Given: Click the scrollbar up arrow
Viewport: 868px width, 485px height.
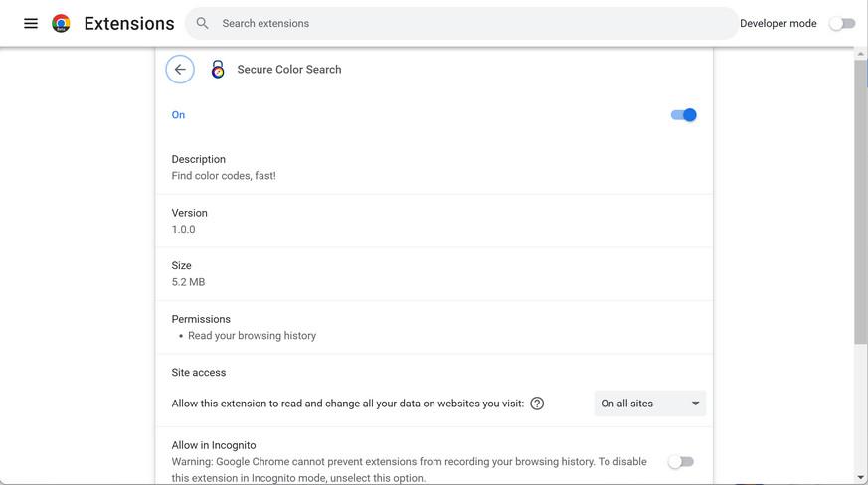Looking at the screenshot, I should [x=860, y=53].
